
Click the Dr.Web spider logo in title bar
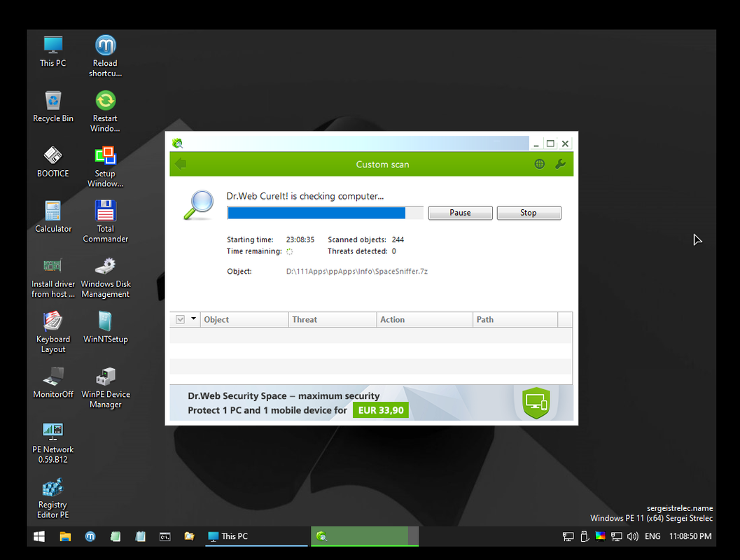coord(177,143)
